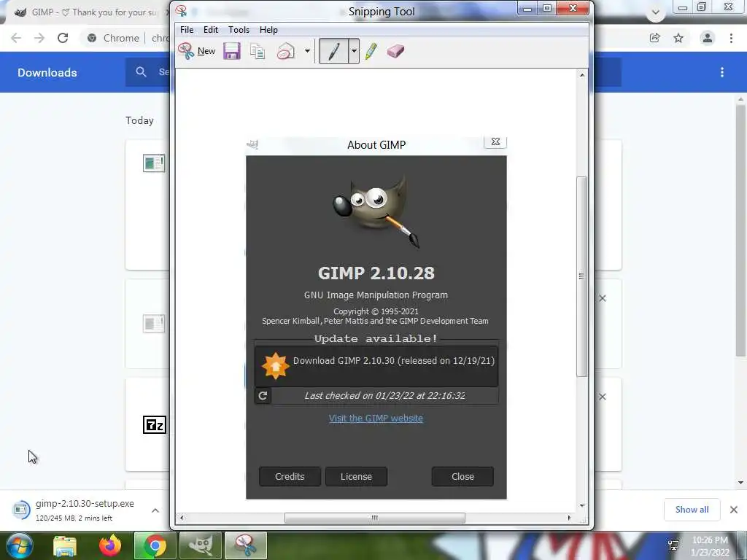This screenshot has height=560, width=747.
Task: Click Show all downloads button
Action: [692, 510]
